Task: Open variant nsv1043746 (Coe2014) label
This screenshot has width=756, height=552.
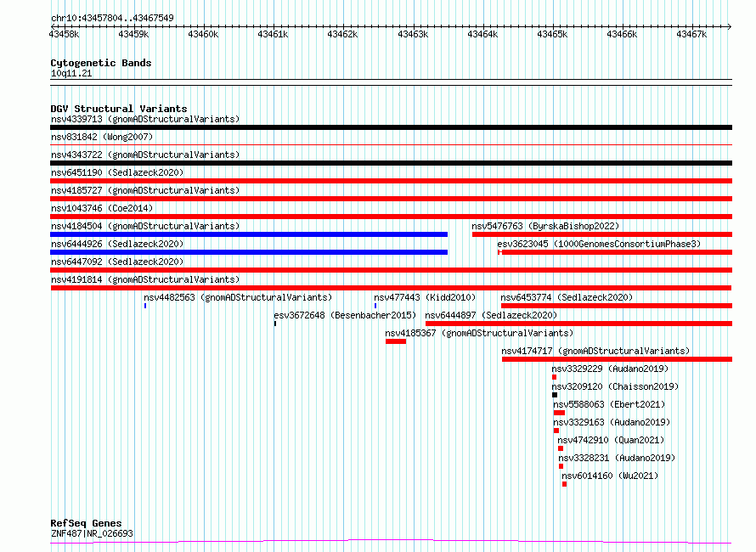Action: (x=102, y=208)
